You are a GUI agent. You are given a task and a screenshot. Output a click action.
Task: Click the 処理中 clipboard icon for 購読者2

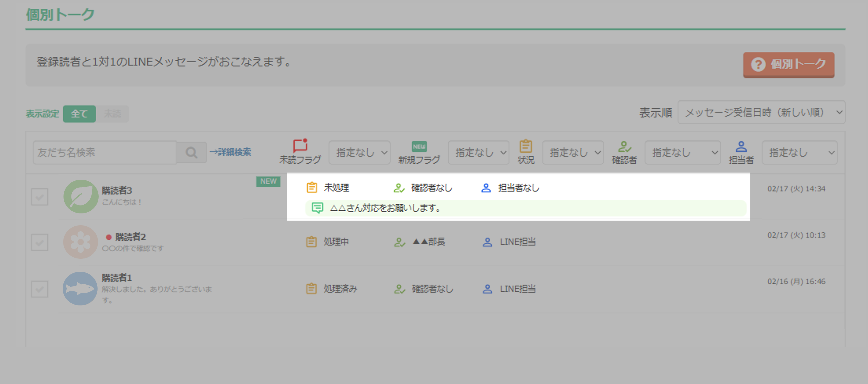tap(311, 241)
